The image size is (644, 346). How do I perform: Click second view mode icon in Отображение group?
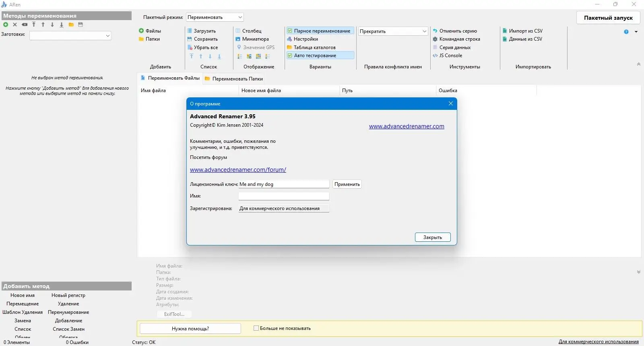click(249, 56)
